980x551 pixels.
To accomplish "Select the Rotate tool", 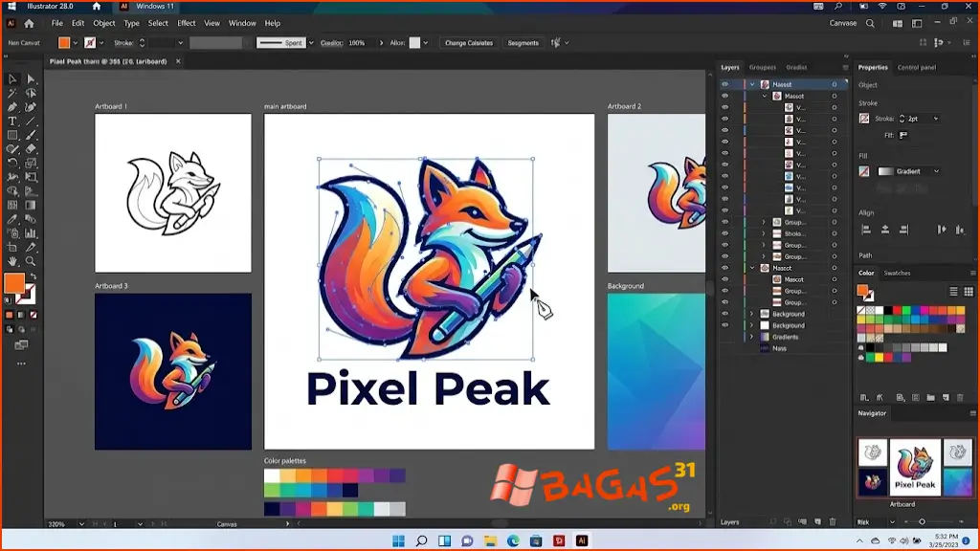I will (x=11, y=163).
